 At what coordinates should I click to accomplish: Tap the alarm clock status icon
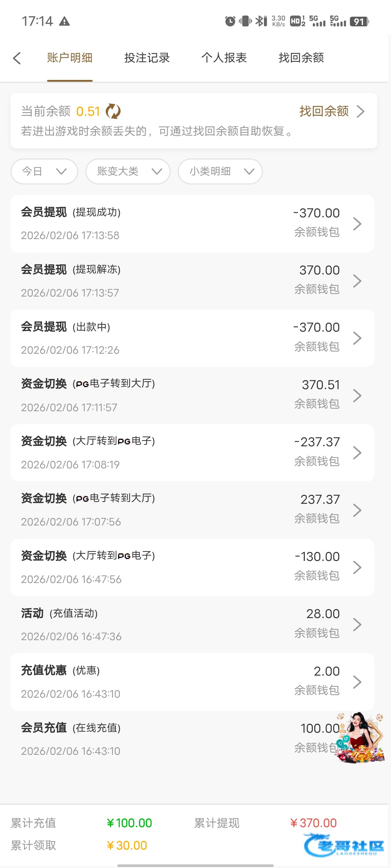230,21
